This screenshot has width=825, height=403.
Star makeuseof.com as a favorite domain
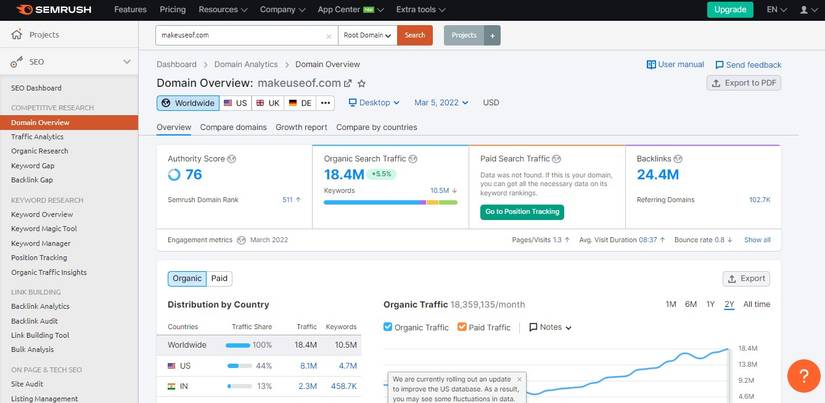pyautogui.click(x=362, y=83)
